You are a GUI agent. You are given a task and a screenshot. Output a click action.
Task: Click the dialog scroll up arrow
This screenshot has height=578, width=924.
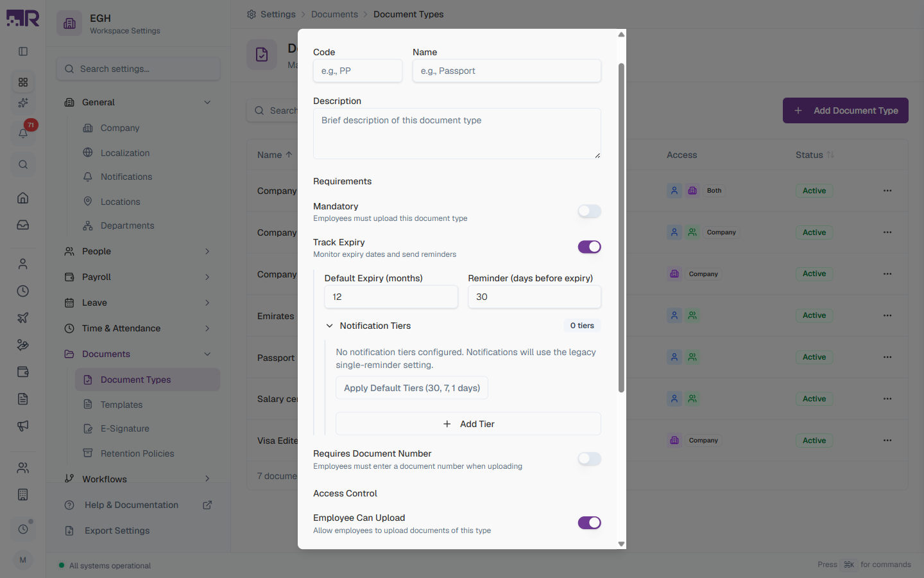point(621,35)
